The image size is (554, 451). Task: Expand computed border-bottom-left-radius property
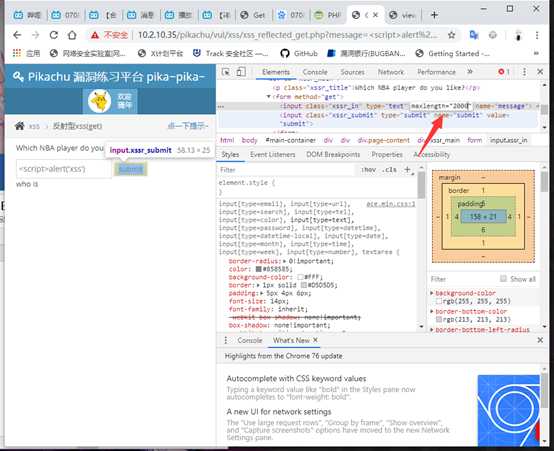pyautogui.click(x=432, y=330)
